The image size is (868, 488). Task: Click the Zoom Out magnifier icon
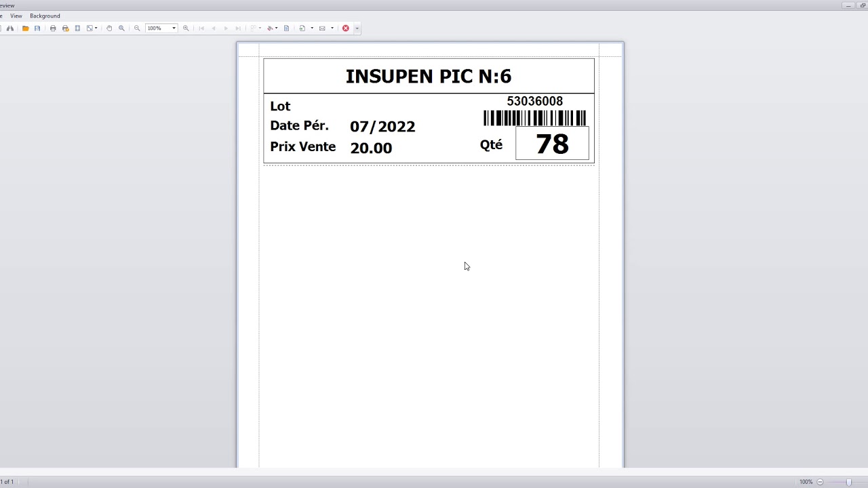pyautogui.click(x=137, y=28)
